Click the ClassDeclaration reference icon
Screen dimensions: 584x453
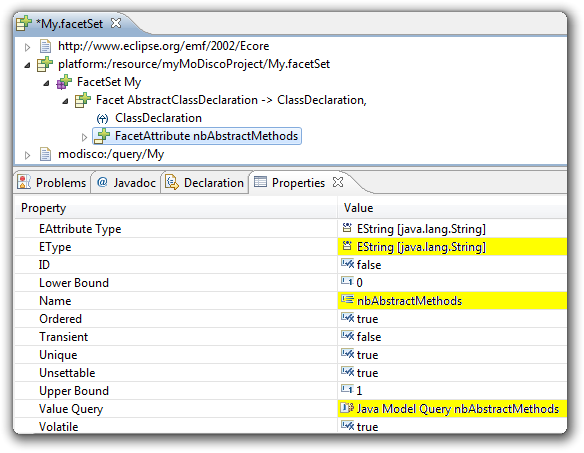(102, 118)
